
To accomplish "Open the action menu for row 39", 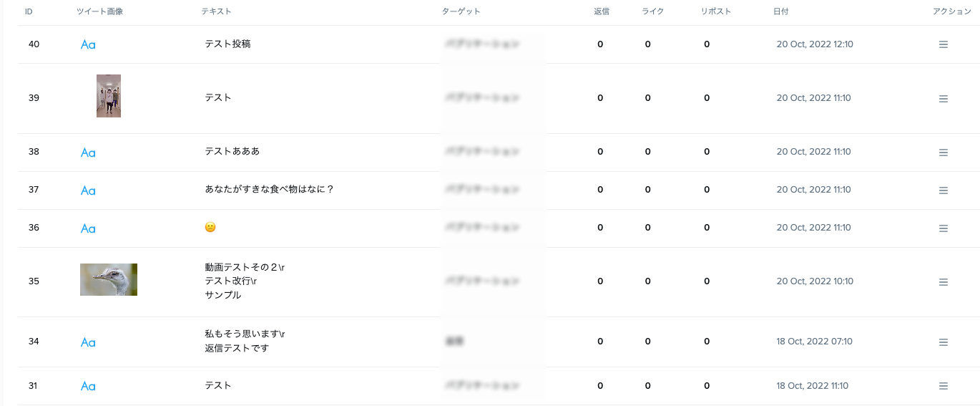I will click(x=943, y=99).
